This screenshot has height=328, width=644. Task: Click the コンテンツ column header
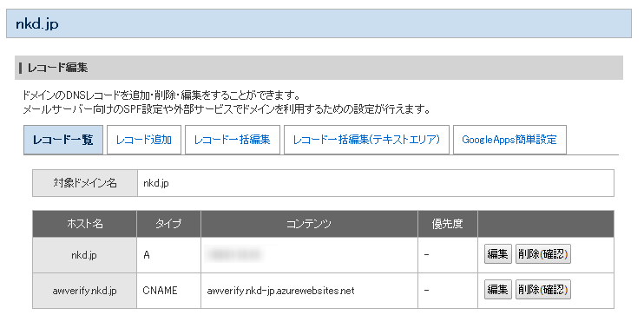point(309,224)
